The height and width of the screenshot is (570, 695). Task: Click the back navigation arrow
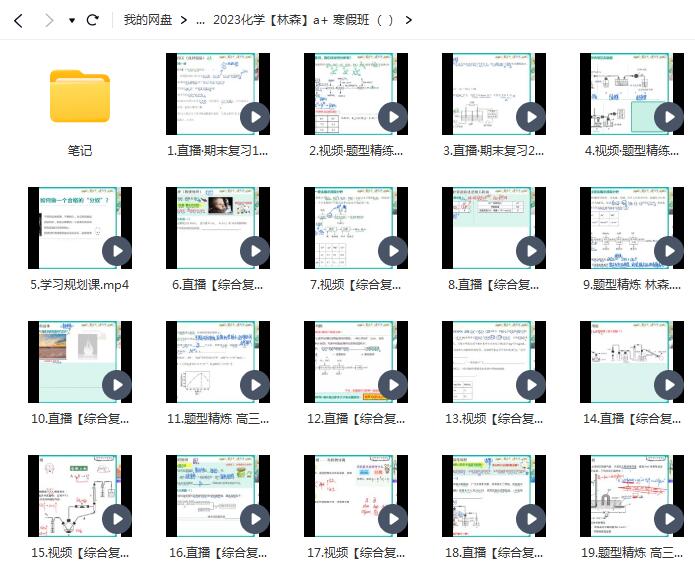(x=18, y=20)
